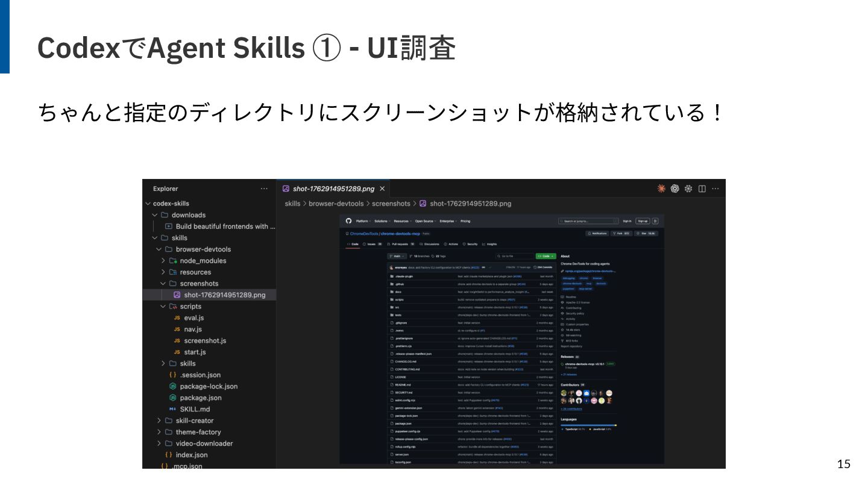
Task: Click the Fork button in the GitHub preview
Action: click(x=621, y=233)
